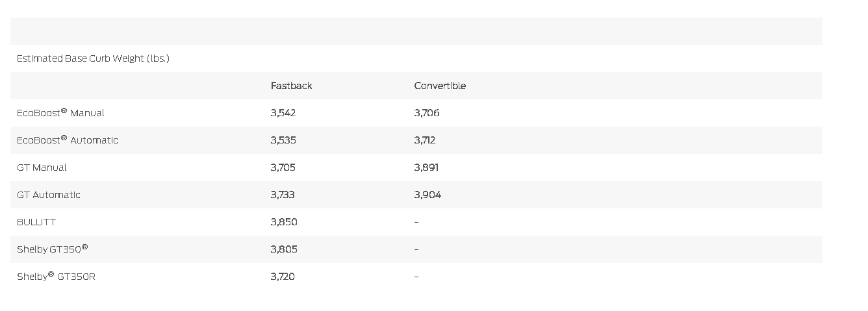This screenshot has height=311, width=868.
Task: Select the 3,535 EcoBoost Automatic Fastback value
Action: (x=283, y=140)
